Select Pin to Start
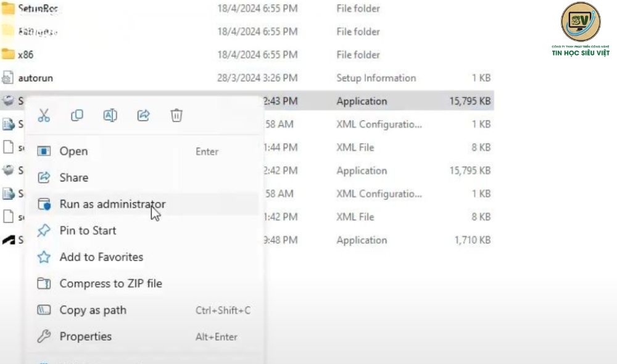Viewport: 617px width, 364px height. pyautogui.click(x=144, y=230)
